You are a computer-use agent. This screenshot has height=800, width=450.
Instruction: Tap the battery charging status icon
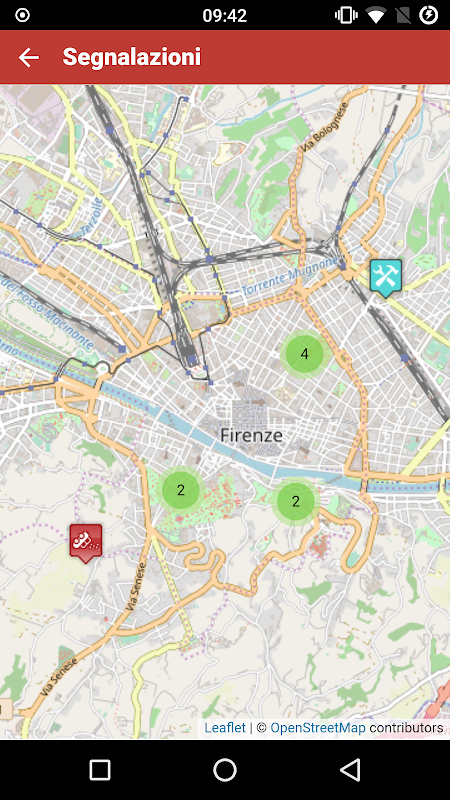pyautogui.click(x=429, y=15)
